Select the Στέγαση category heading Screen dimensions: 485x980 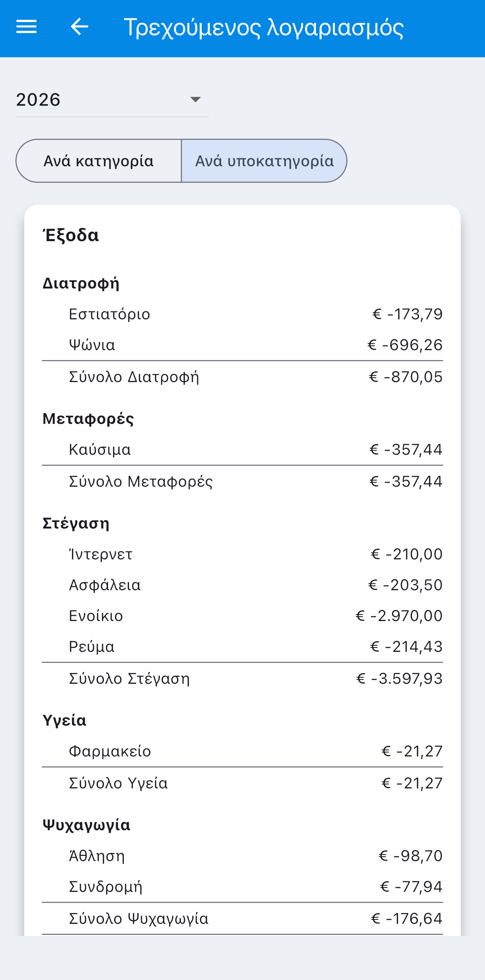(x=76, y=523)
